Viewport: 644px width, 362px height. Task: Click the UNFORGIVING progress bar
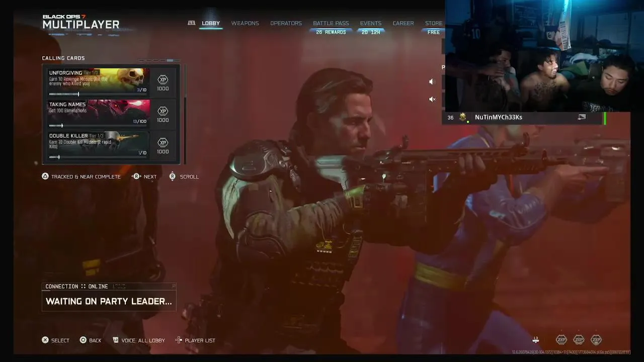click(98, 94)
